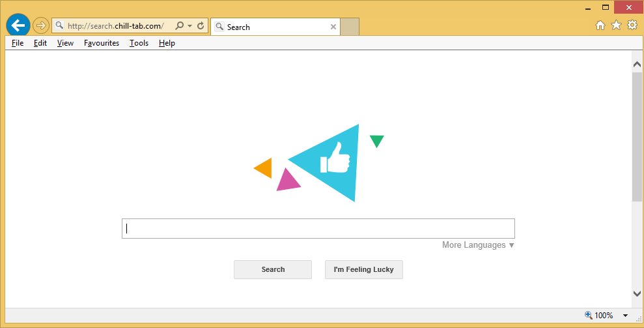The width and height of the screenshot is (644, 328).
Task: Open the Favourites menu
Action: coord(102,43)
